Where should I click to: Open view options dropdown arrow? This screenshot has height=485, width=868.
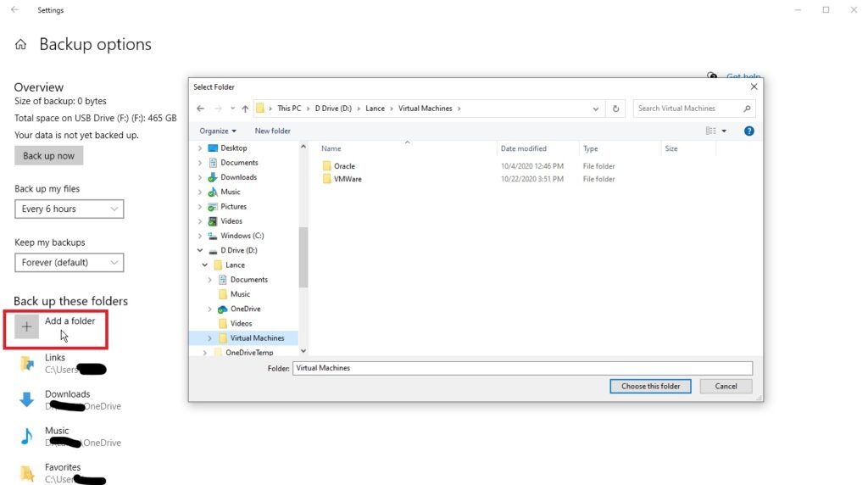(x=724, y=131)
